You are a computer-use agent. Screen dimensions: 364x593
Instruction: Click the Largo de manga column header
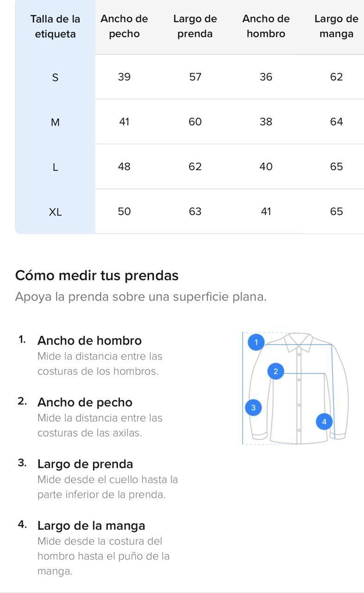pos(336,26)
